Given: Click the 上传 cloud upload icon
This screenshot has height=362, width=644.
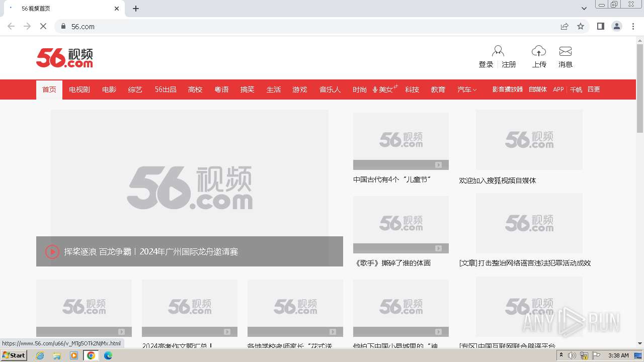Looking at the screenshot, I should pos(539,51).
